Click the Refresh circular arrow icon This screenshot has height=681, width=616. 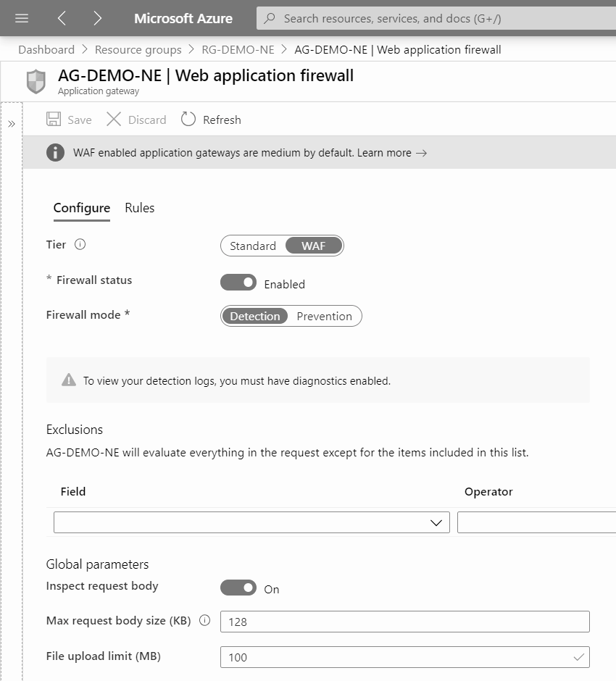pos(188,120)
